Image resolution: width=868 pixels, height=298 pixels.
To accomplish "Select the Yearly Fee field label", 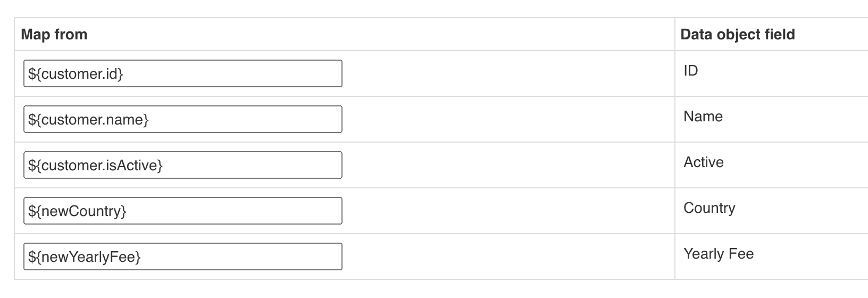I will 718,254.
